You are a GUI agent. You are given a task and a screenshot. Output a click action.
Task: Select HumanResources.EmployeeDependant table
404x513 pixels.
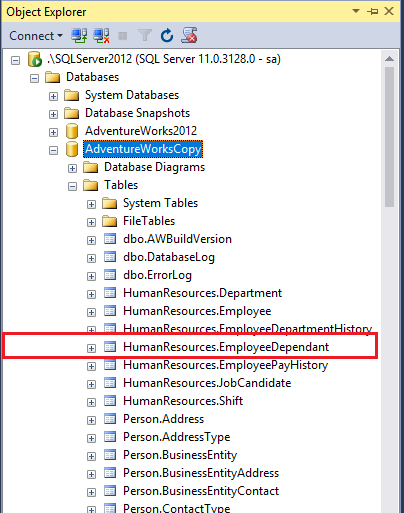click(x=226, y=347)
